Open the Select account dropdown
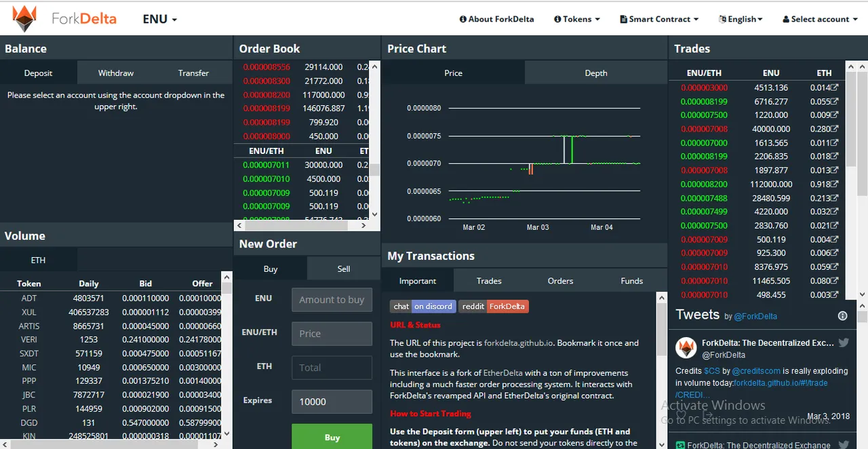 tap(820, 19)
